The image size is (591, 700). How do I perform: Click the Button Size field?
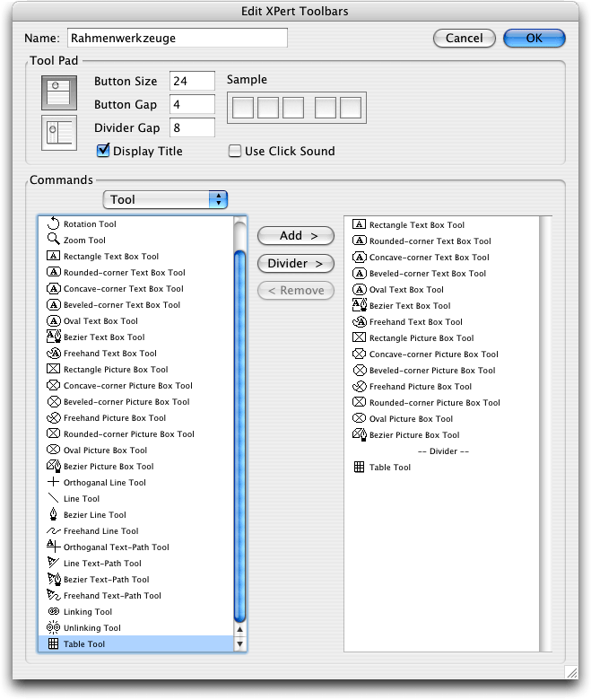[x=192, y=81]
